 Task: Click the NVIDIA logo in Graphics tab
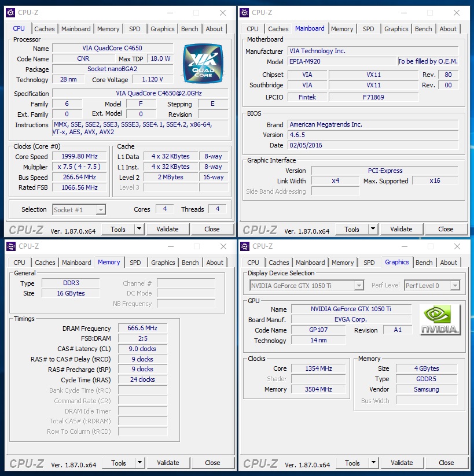click(x=439, y=320)
